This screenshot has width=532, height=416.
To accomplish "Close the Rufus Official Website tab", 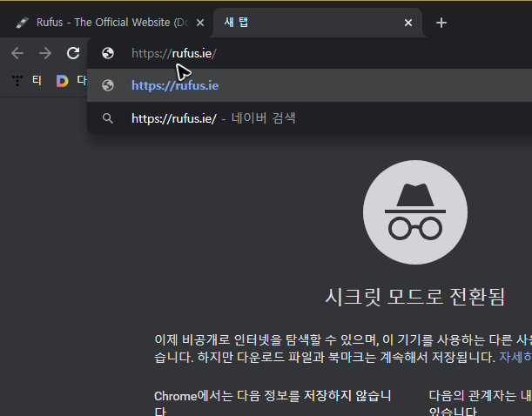I will click(x=200, y=23).
